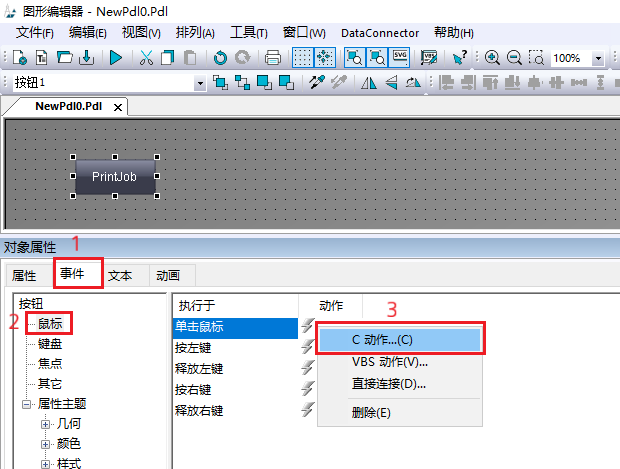
Task: Open the 工具(T) menu
Action: (x=249, y=33)
